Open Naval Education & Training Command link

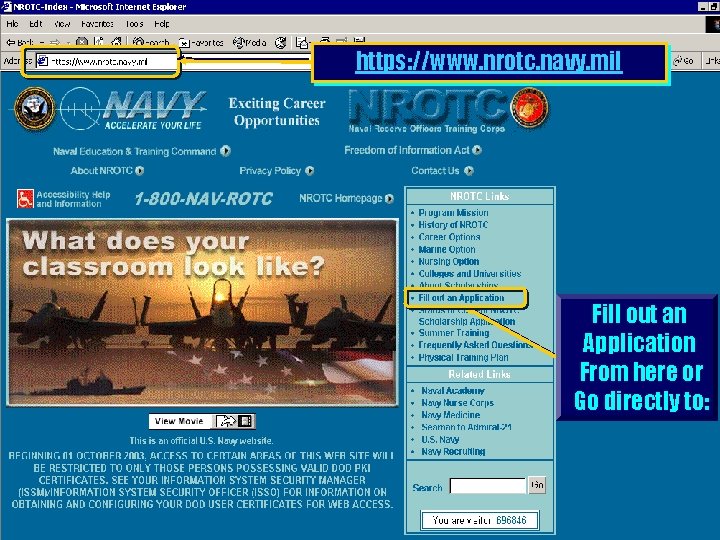pos(134,151)
